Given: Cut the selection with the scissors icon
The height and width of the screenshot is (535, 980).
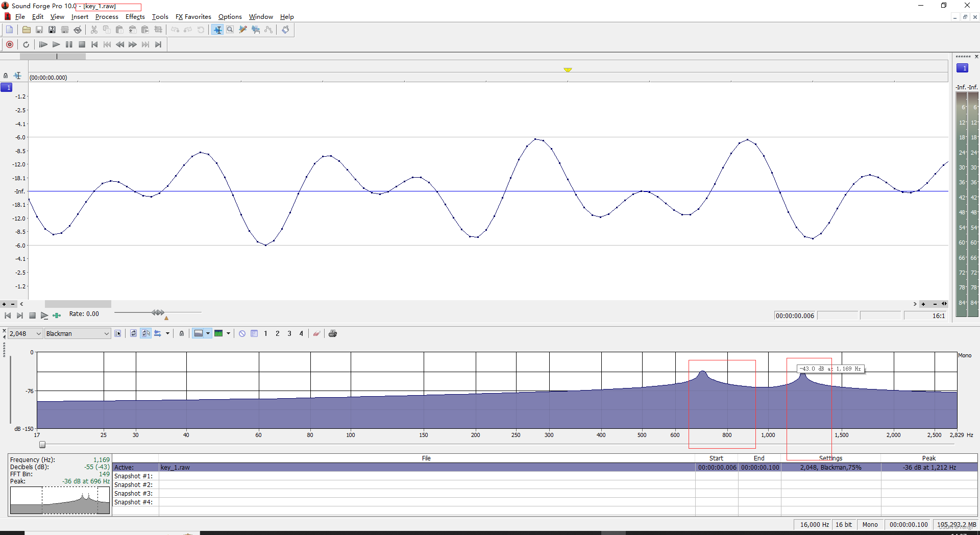Looking at the screenshot, I should (x=94, y=30).
